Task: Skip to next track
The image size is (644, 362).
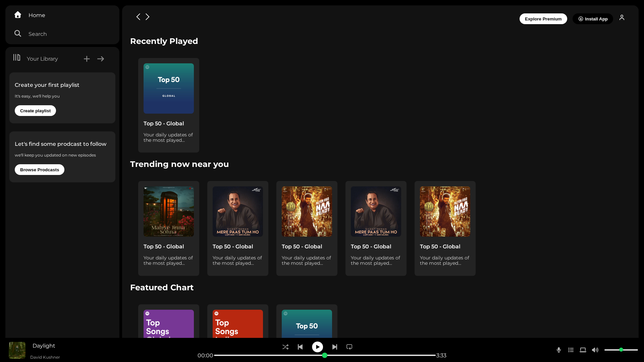Action: 335,347
